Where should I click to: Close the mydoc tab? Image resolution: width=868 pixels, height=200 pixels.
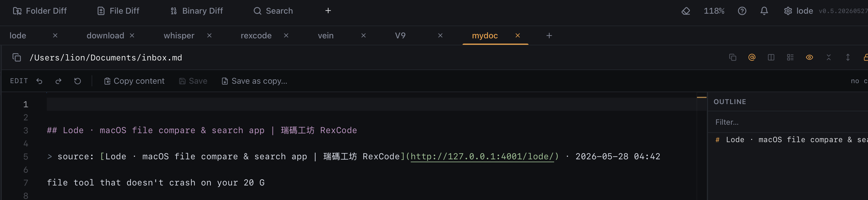[517, 35]
